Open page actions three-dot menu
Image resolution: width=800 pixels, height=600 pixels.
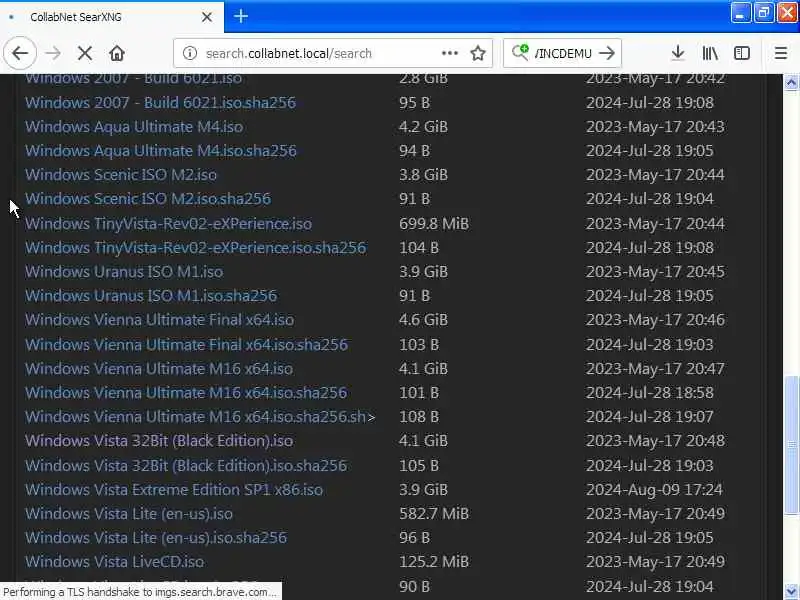449,53
